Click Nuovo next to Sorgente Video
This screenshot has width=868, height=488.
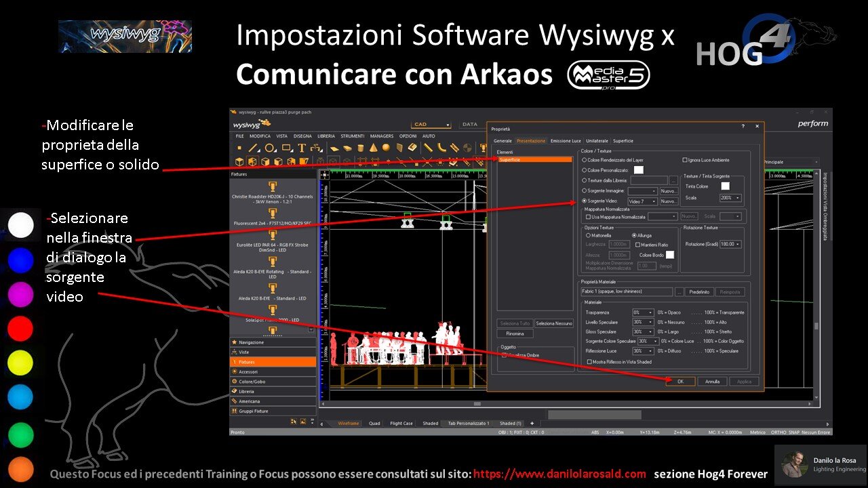point(669,201)
